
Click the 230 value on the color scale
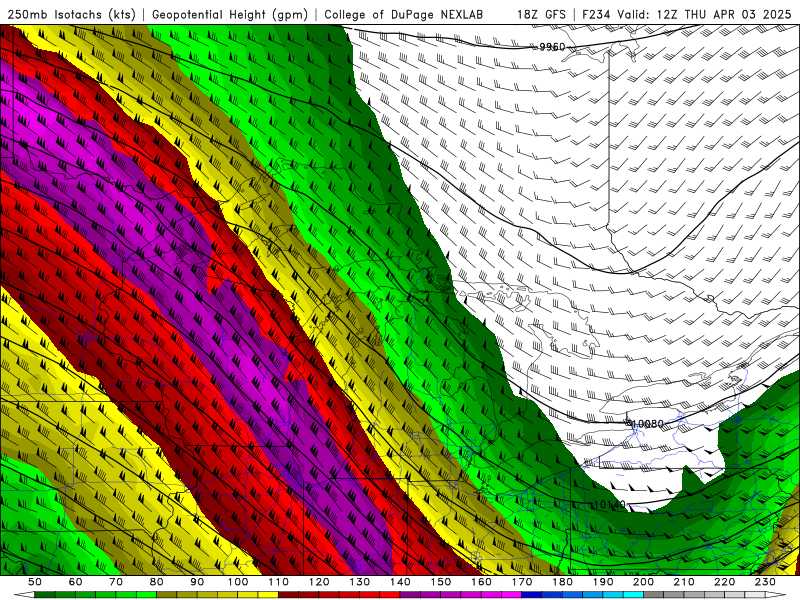[x=765, y=582]
